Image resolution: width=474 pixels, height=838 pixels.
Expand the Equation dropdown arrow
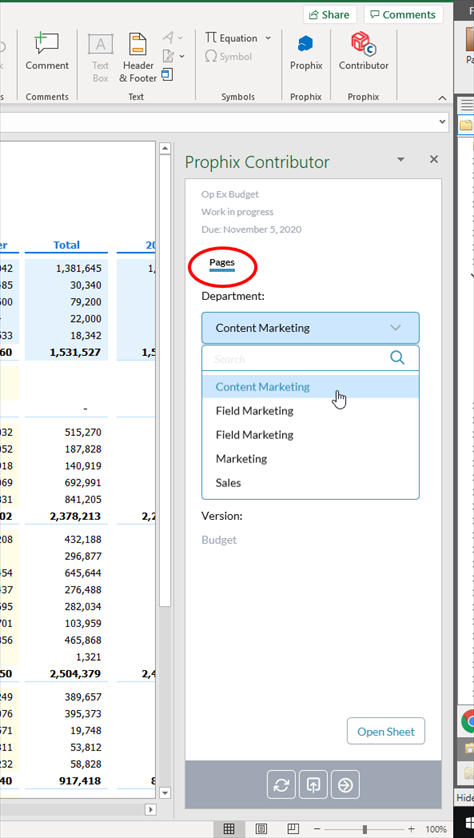(x=268, y=38)
